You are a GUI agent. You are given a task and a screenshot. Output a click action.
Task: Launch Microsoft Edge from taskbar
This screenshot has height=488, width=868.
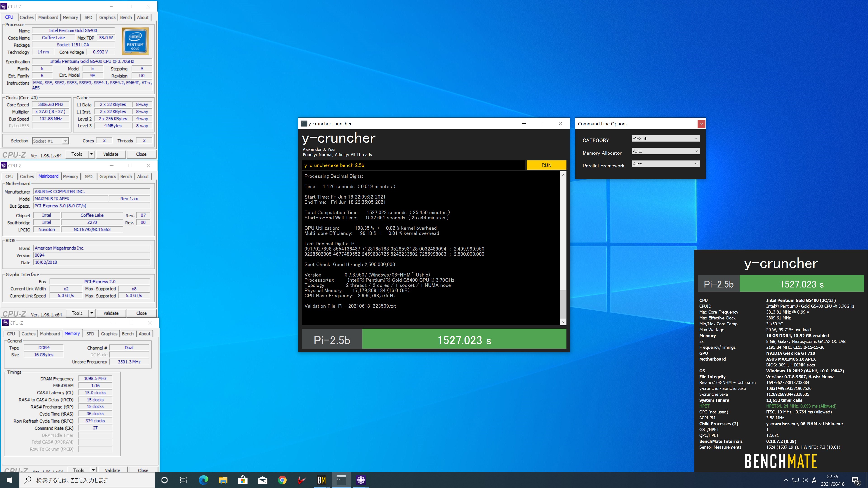point(203,480)
